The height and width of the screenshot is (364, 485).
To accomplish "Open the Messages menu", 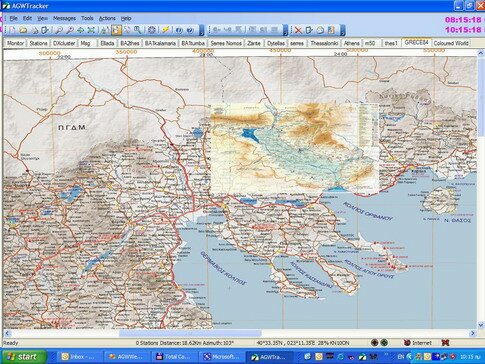I will point(64,18).
